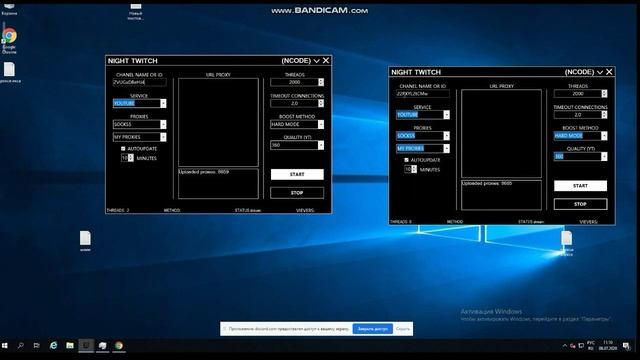Toggle AUTOUPDATE checkbox in right window

(407, 160)
